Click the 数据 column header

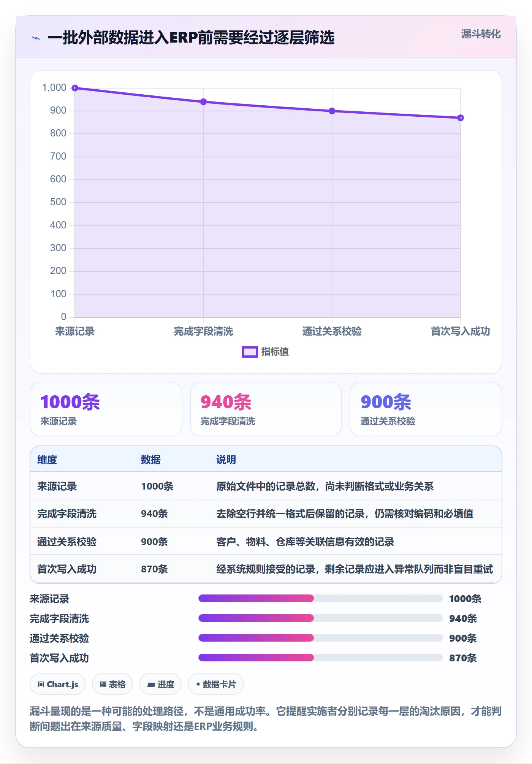click(151, 460)
